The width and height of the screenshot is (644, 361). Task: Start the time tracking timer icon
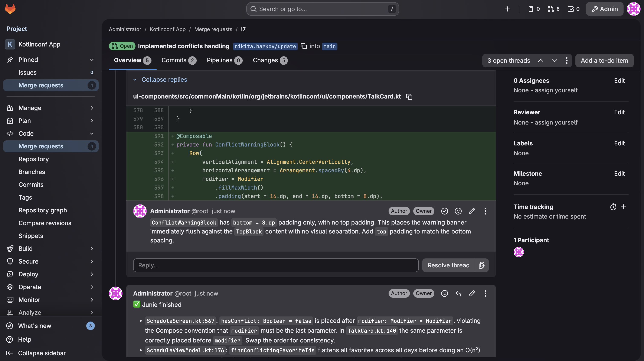click(613, 207)
